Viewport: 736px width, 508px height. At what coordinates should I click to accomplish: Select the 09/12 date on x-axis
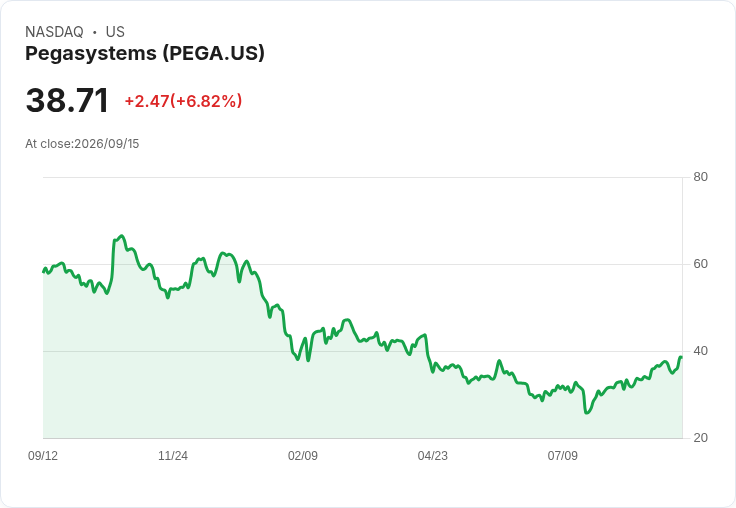43,456
